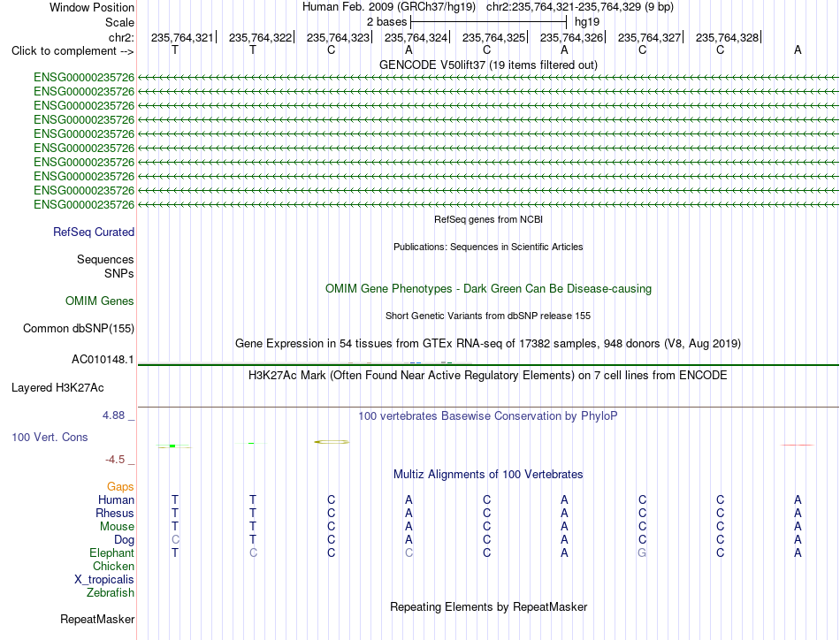Screen dimensions: 840x640
Task: Click position label 235,764,325 on the ruler
Action: pos(493,37)
